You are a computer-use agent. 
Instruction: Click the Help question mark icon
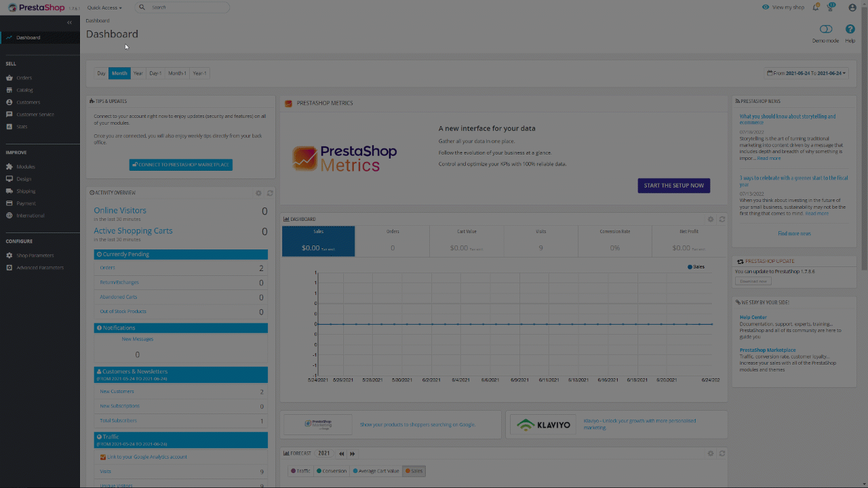tap(850, 29)
